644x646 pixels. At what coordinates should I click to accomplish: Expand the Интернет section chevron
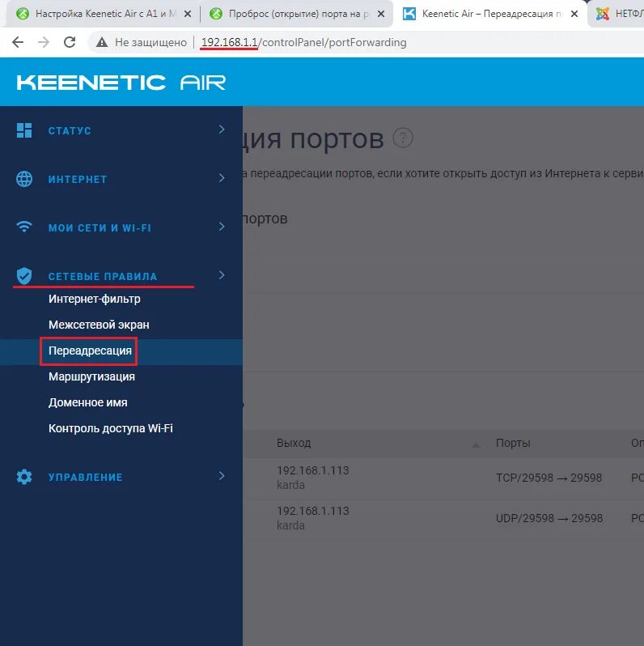click(222, 178)
